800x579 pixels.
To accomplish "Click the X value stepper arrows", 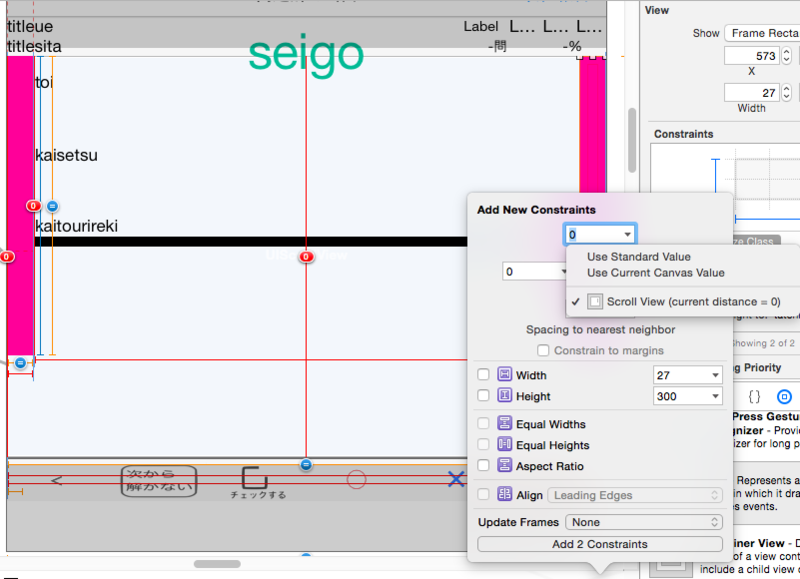I will (x=787, y=55).
